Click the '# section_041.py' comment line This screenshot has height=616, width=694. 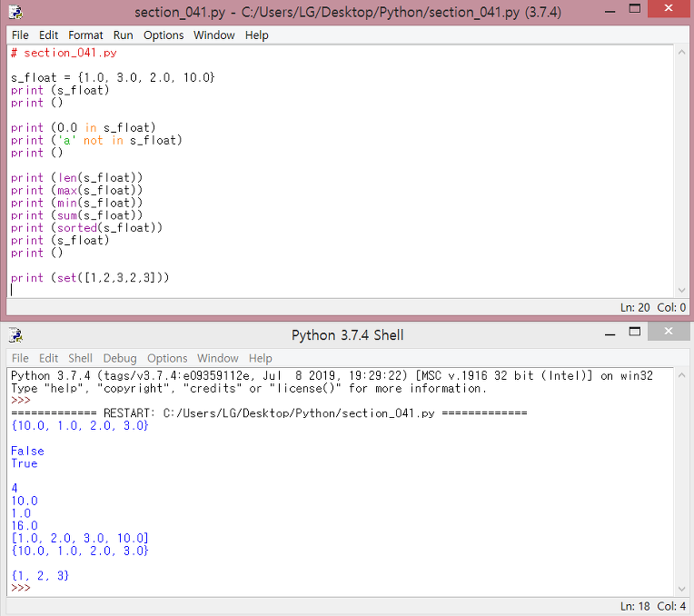click(x=64, y=53)
